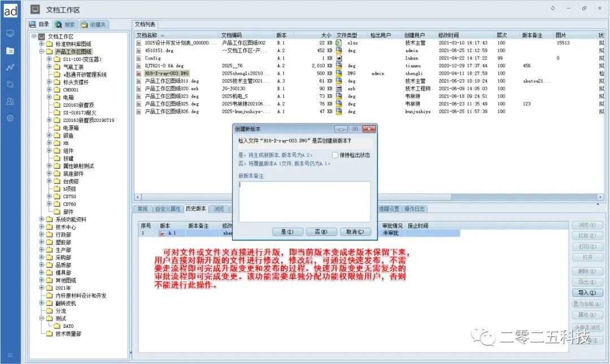Open the 常规 tab
Screen dimensions: 610x364
[x=142, y=209]
